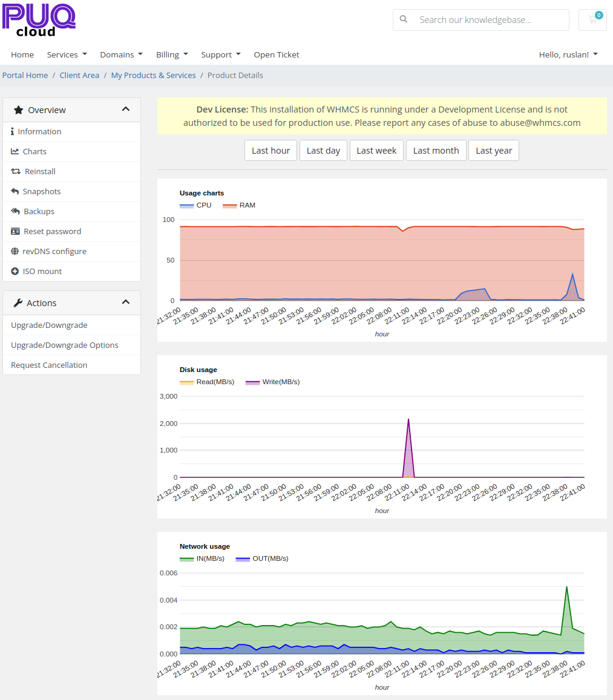Open Charts via its graph icon

[15, 151]
